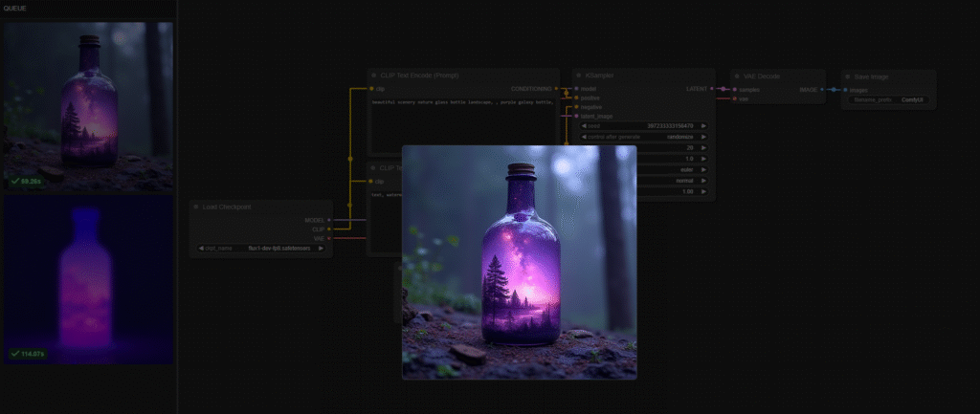
Task: Click the Load Checkpoint node collapse dot
Action: coord(196,207)
